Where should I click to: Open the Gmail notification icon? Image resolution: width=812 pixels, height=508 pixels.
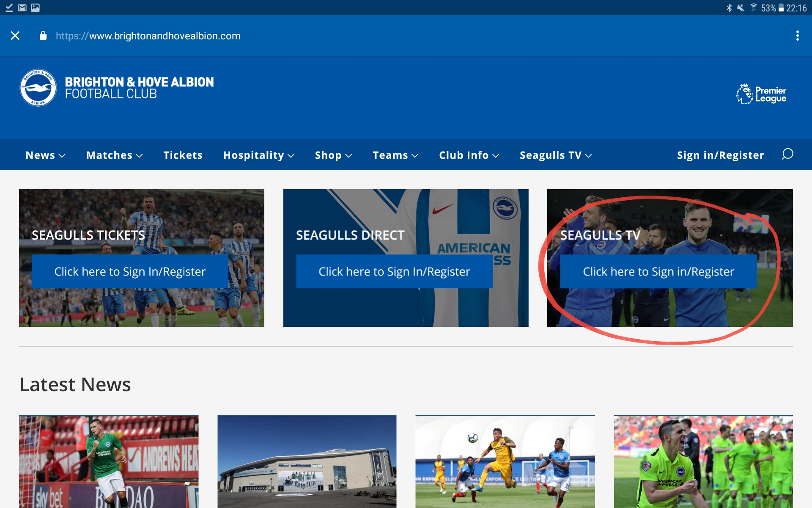pos(22,8)
